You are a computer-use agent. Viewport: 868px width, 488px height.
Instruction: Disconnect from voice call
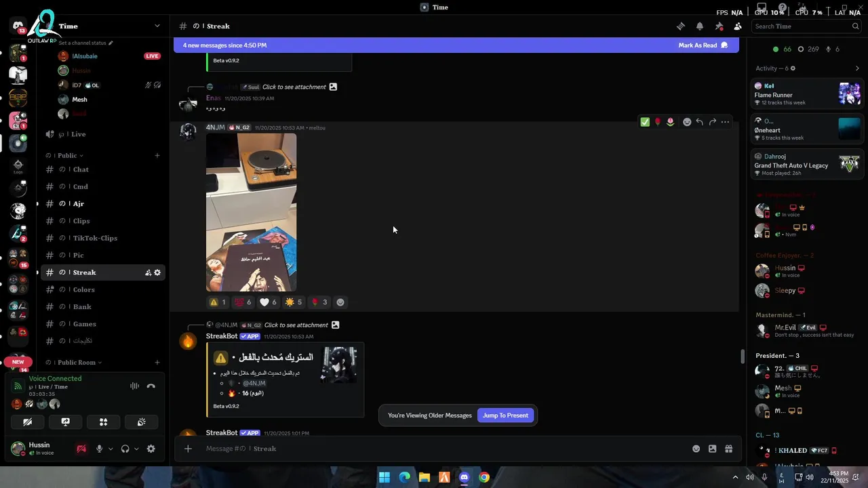pyautogui.click(x=151, y=386)
